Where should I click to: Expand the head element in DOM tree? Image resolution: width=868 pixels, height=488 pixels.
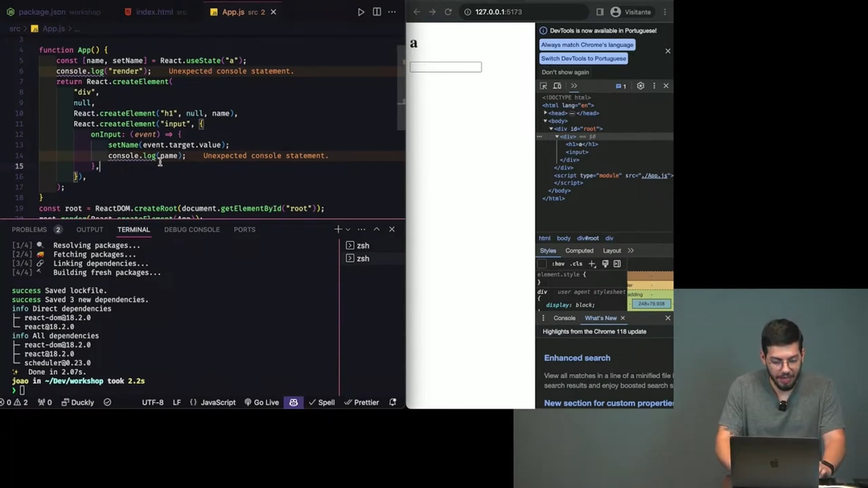coord(546,113)
